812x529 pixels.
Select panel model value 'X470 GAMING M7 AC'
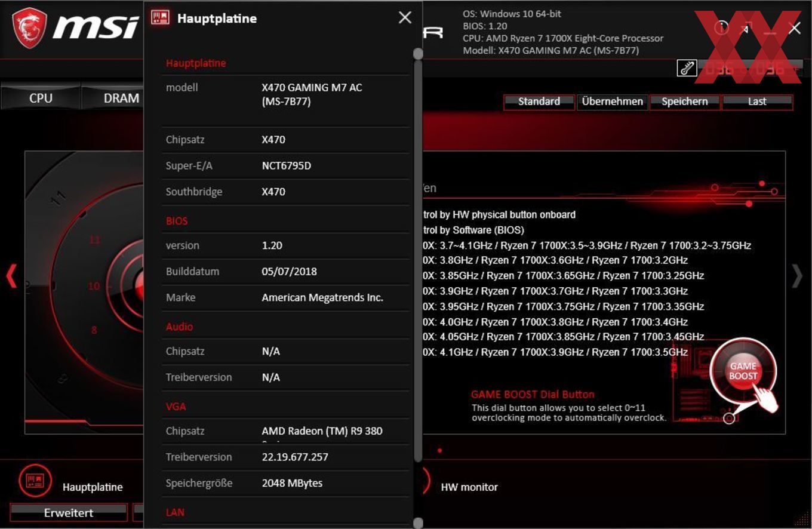(x=312, y=94)
